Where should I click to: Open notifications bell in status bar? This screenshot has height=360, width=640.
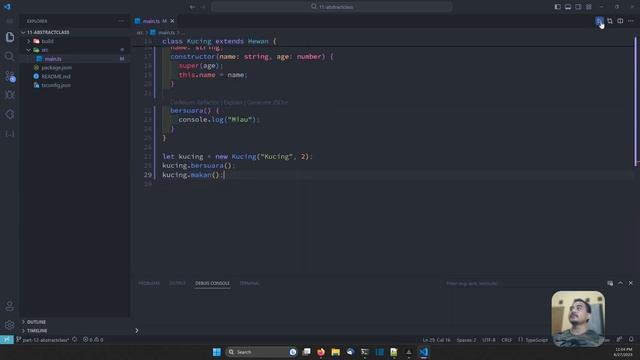click(x=631, y=340)
